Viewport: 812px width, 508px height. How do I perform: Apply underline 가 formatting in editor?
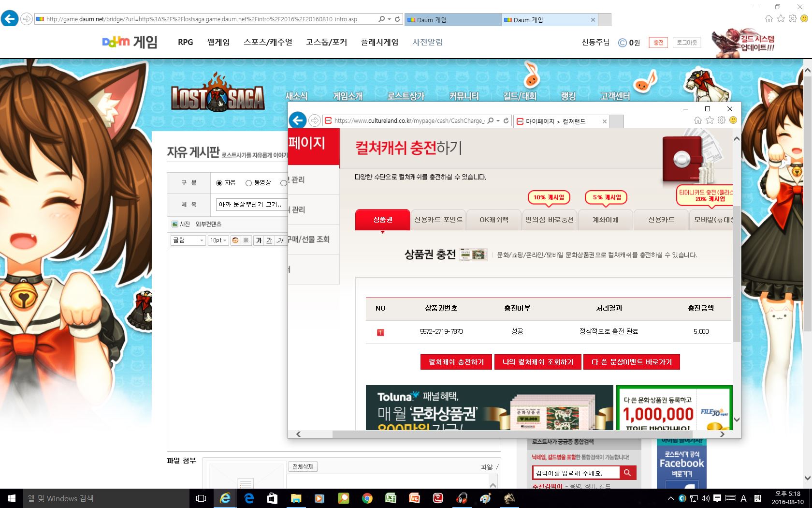tap(269, 240)
